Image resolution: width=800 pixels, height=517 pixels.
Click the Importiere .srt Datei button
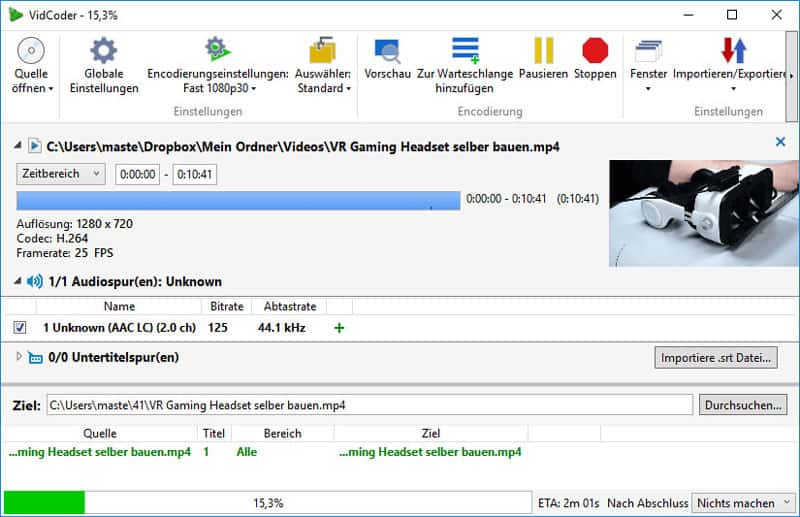tap(716, 358)
